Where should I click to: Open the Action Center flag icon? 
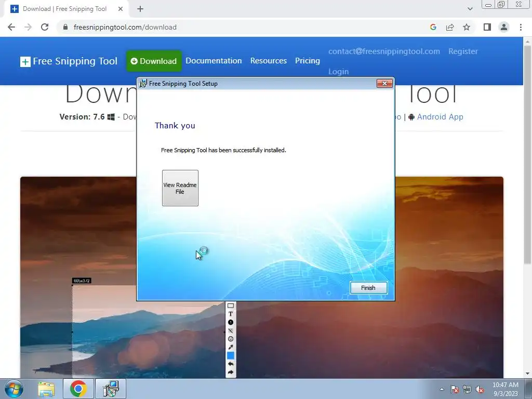pos(455,389)
